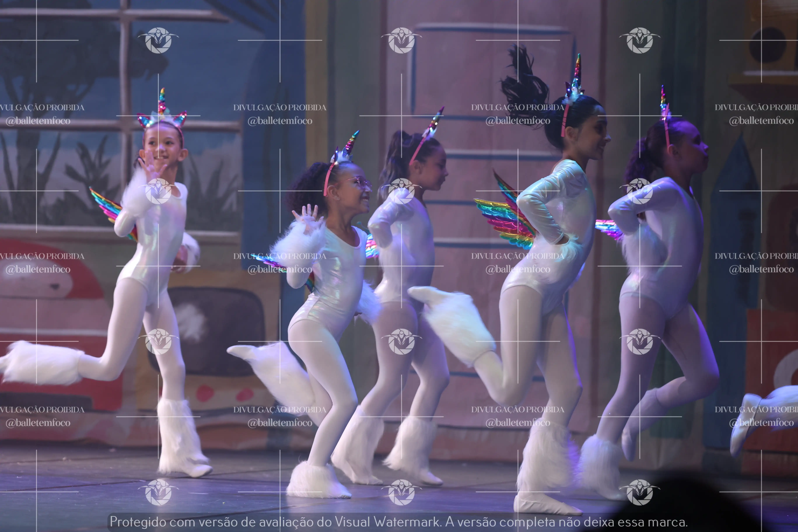Viewport: 798px width, 532px height.
Task: Click the camera logo watermark near the bottom-left floor
Action: click(158, 492)
